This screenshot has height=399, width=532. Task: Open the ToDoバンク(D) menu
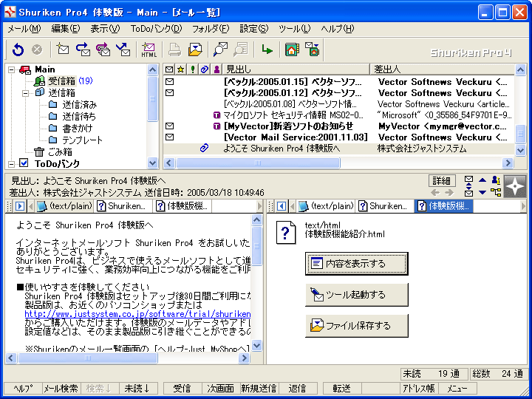(x=157, y=29)
